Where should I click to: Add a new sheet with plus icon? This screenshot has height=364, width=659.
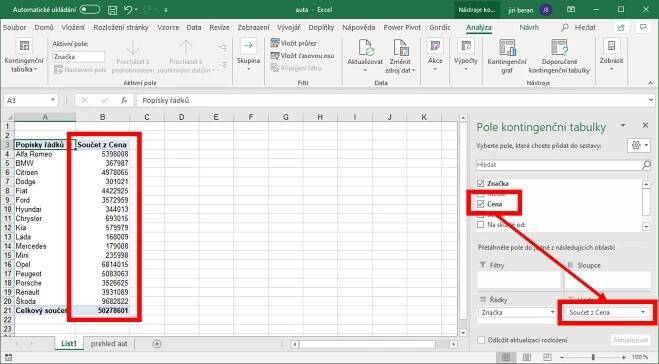tap(157, 344)
